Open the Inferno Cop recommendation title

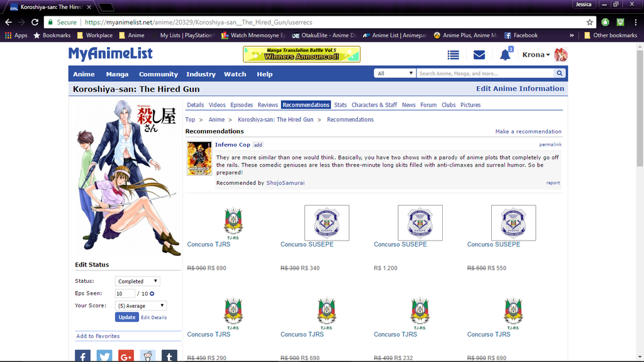click(x=233, y=145)
